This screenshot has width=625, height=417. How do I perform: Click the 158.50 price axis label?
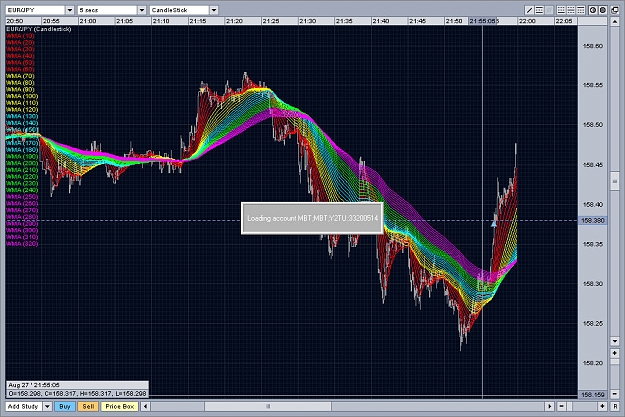[593, 125]
